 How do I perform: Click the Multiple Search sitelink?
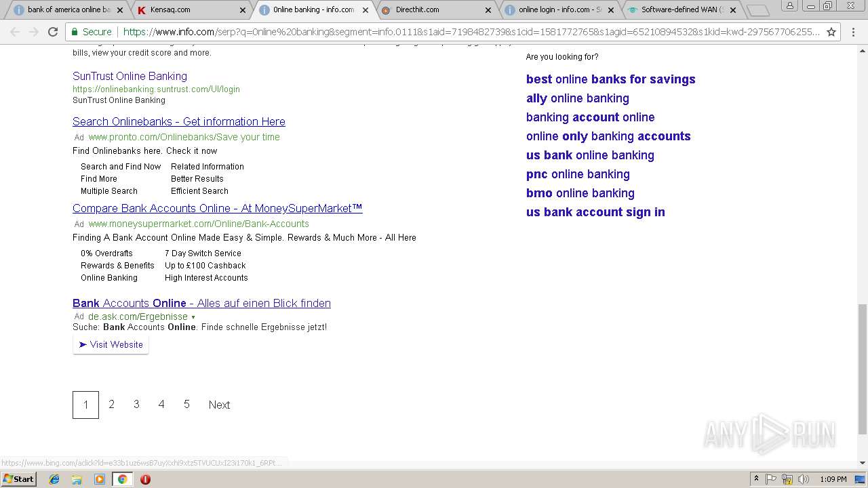(x=109, y=190)
